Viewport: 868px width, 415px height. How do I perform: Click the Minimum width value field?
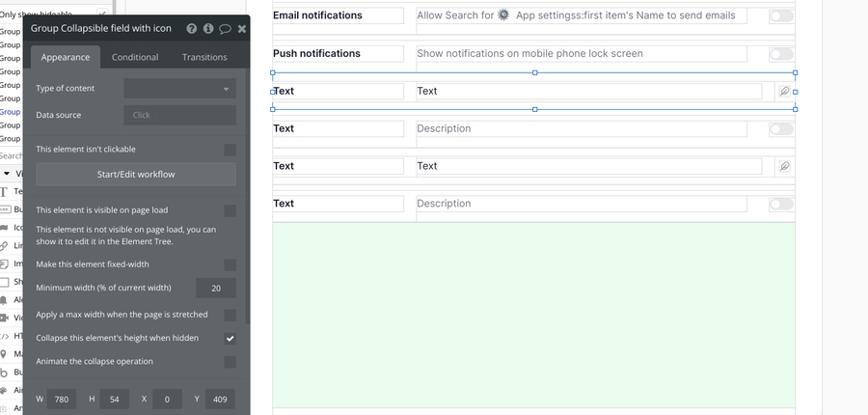click(x=215, y=288)
